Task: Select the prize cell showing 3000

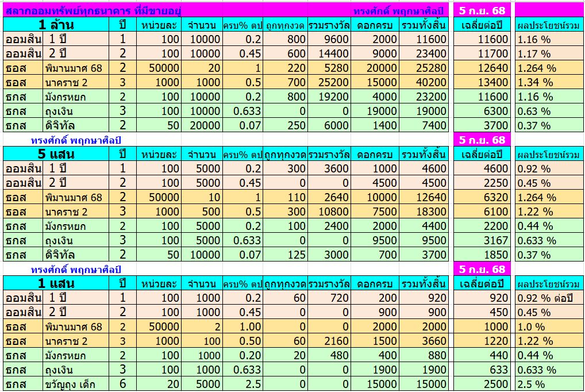Action: [329, 255]
